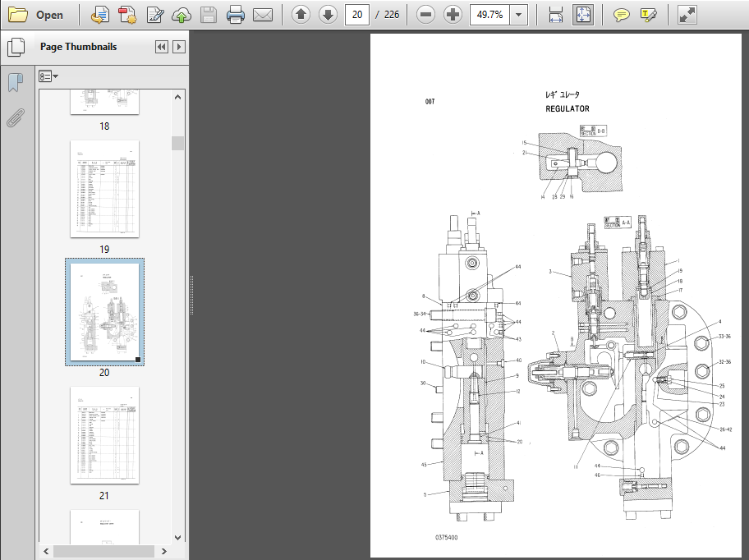Screen dimensions: 749x560
Task: Print the document using printer icon
Action: click(236, 15)
